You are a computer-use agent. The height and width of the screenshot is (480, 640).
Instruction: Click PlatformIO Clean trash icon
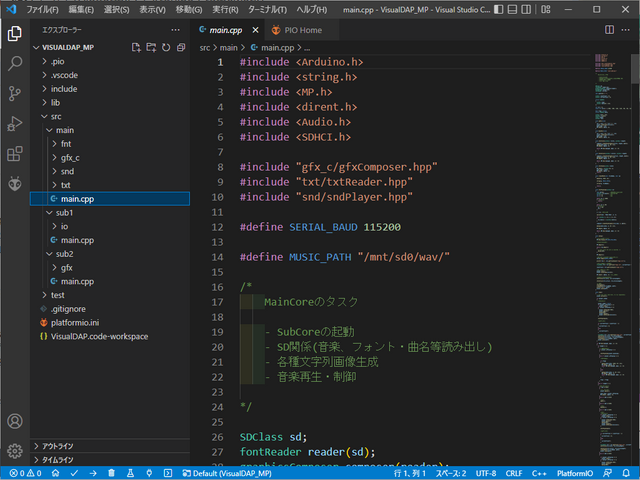112,473
